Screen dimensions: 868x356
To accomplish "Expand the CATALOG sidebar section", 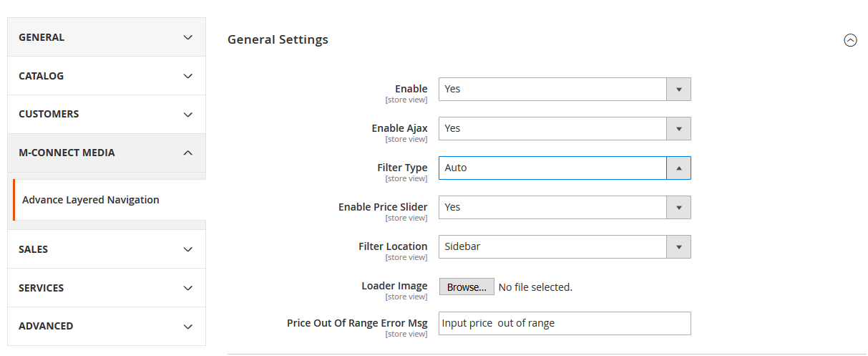I will pos(106,76).
